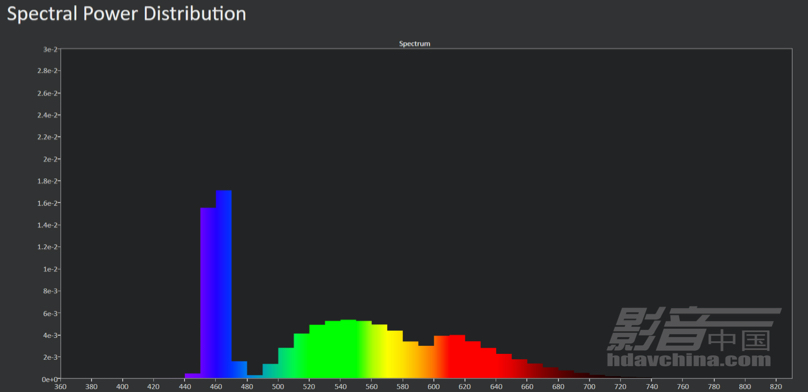The width and height of the screenshot is (808, 392).
Task: Click the hdavchina.com watermark text
Action: [689, 359]
